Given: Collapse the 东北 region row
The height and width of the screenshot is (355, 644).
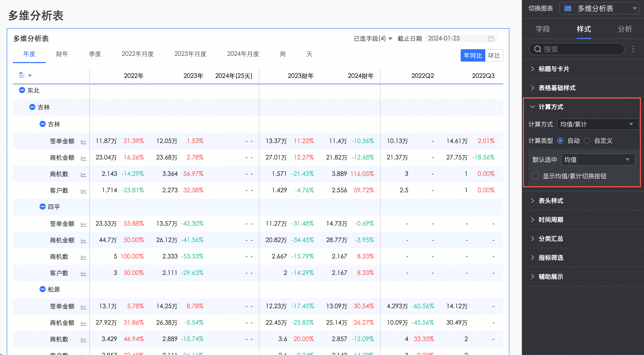Looking at the screenshot, I should [x=22, y=90].
